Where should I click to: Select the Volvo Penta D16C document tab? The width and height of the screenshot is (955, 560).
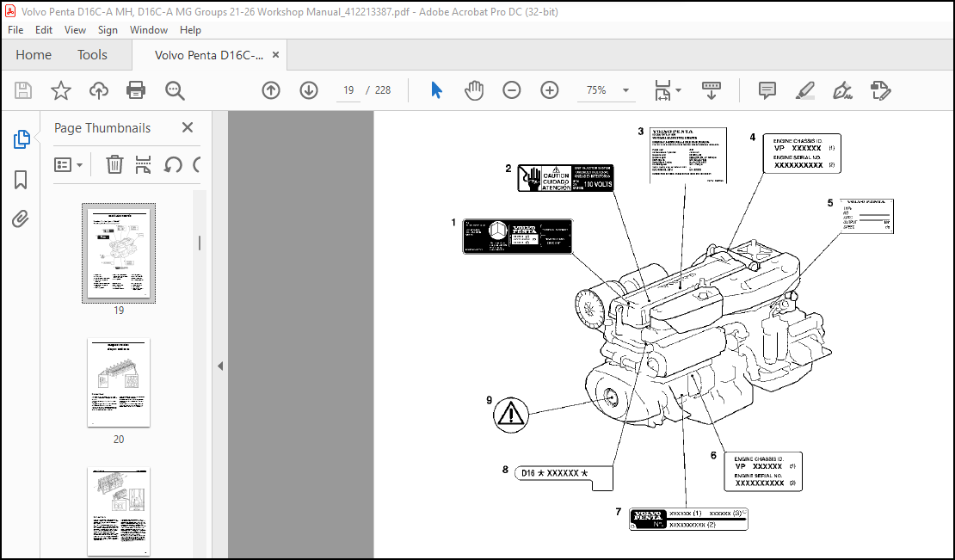209,55
